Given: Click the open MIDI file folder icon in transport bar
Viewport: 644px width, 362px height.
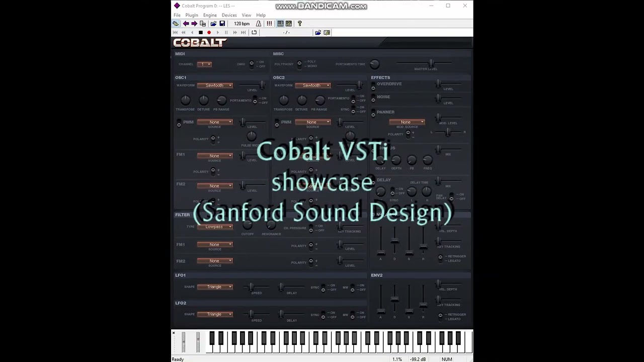Looking at the screenshot, I should click(318, 33).
